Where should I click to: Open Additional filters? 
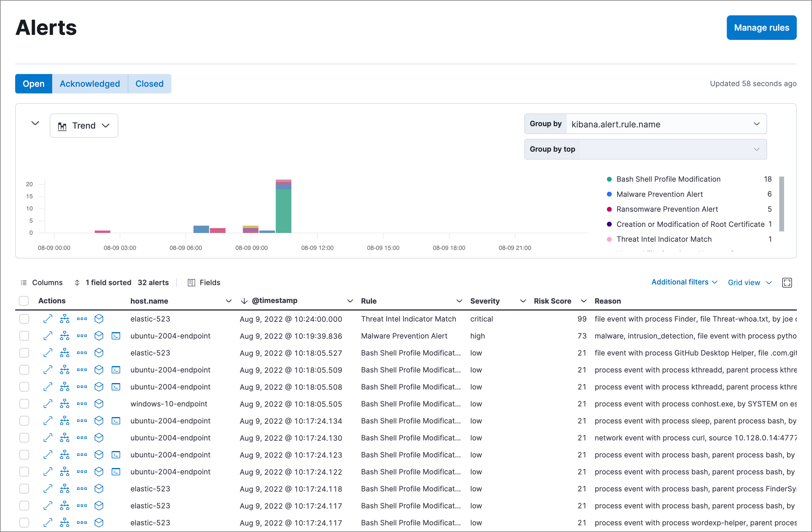click(684, 282)
